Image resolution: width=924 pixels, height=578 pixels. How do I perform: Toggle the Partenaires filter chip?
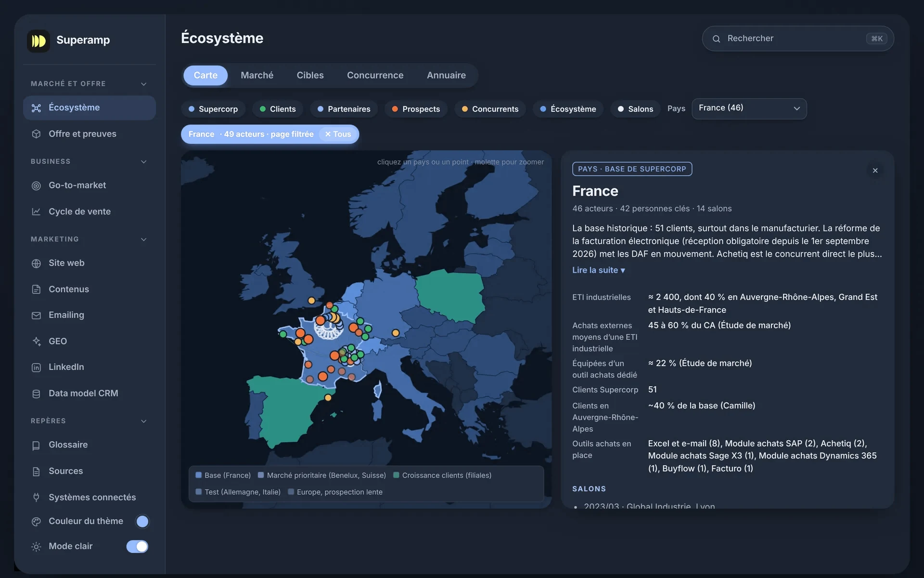point(344,109)
